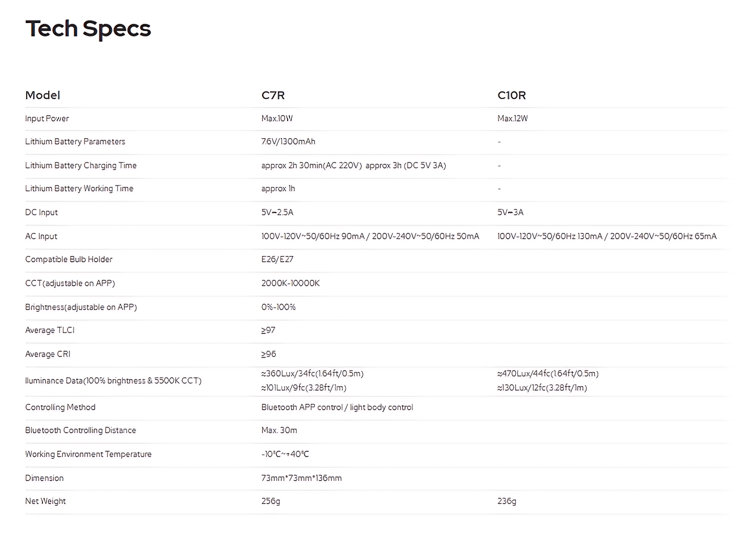
Task: Click the AC Input row label
Action: 41,237
